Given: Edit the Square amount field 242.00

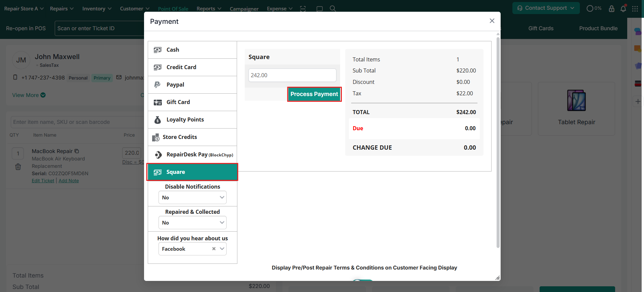Looking at the screenshot, I should click(x=292, y=75).
